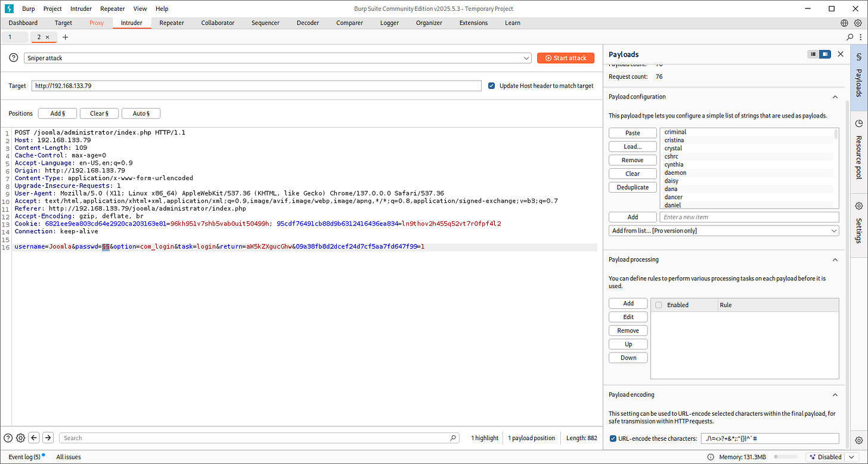
Task: Open Intruder tab options menu
Action: pos(860,37)
